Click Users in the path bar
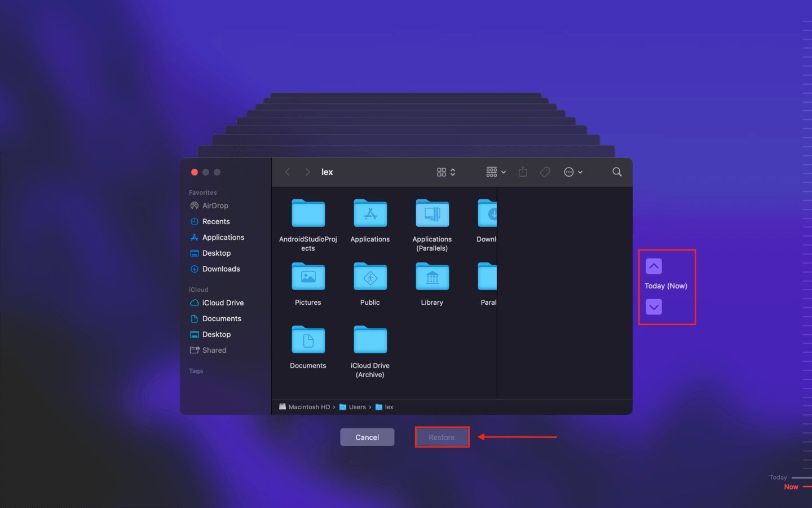 click(352, 407)
